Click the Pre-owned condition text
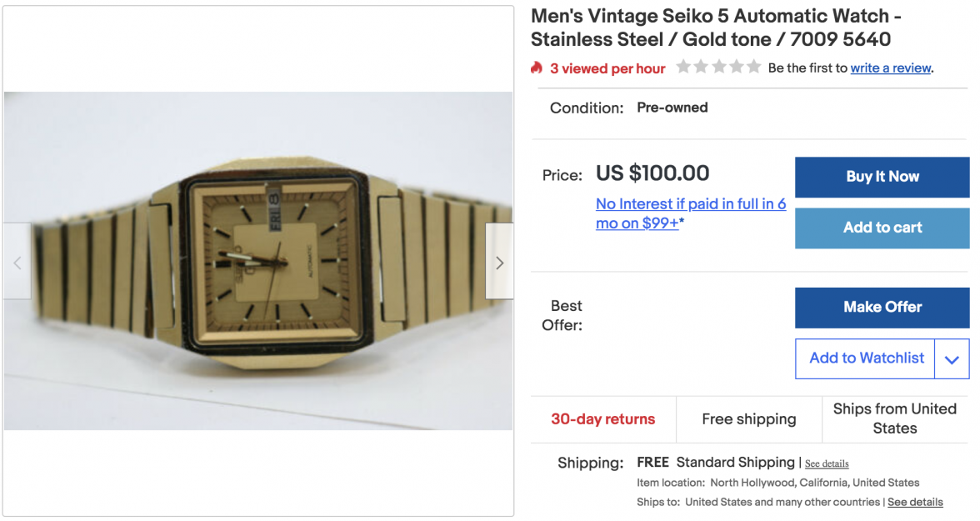Viewport: 980px width, 521px height. coord(672,108)
